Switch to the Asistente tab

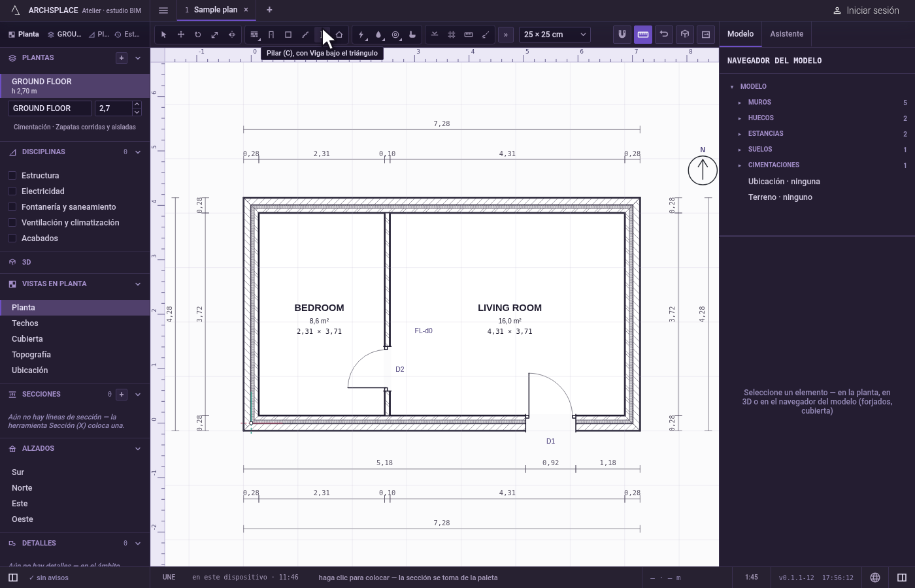point(787,34)
